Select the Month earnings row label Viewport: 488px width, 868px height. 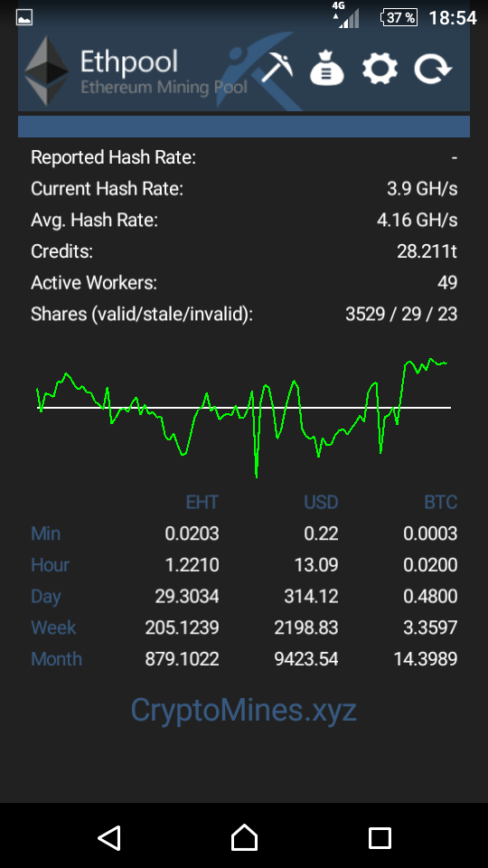tap(56, 659)
